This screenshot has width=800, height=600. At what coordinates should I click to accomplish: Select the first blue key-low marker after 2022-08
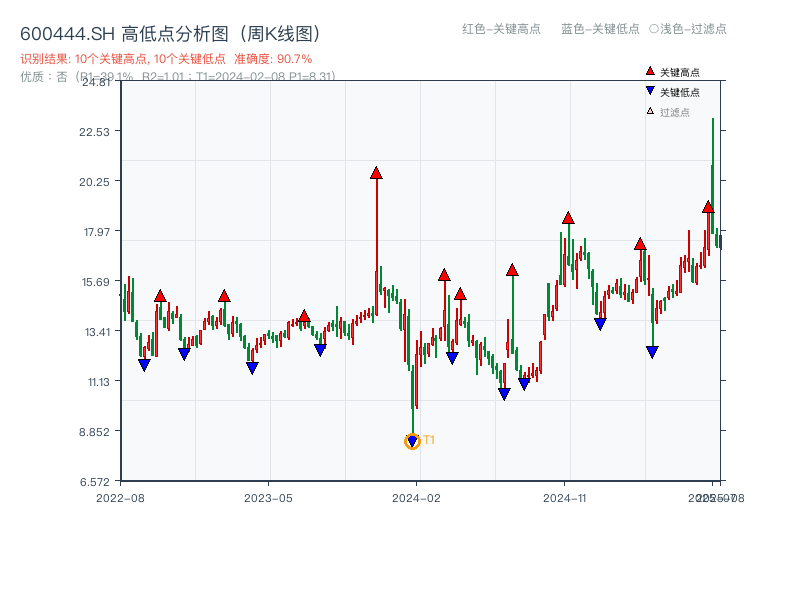click(x=144, y=365)
